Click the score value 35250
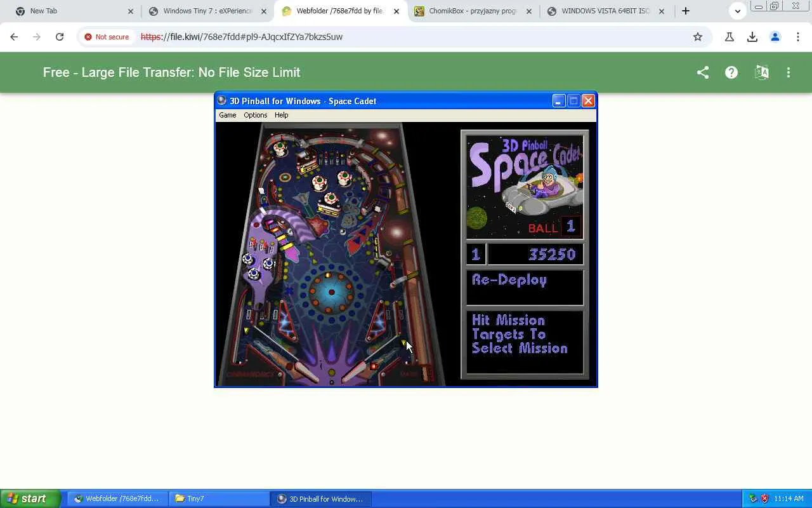The width and height of the screenshot is (812, 508). 552,255
